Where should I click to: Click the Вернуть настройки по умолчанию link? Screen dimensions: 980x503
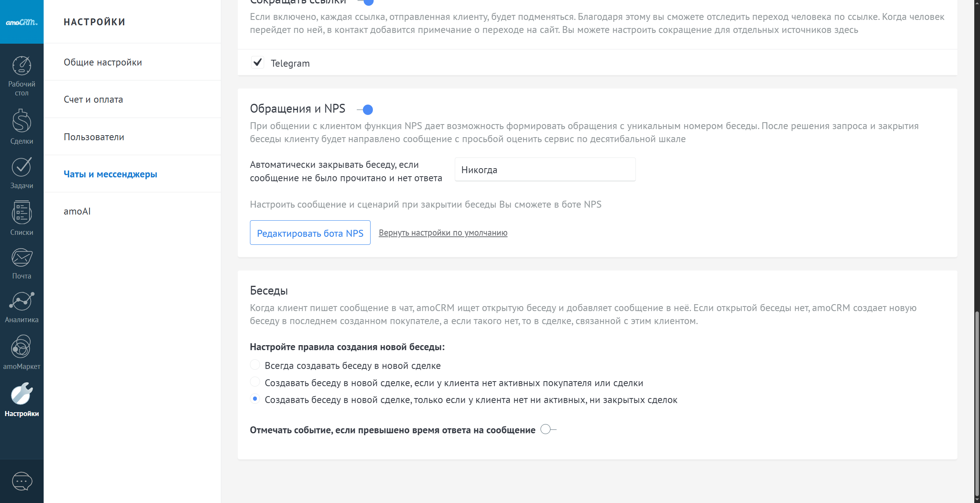tap(443, 233)
